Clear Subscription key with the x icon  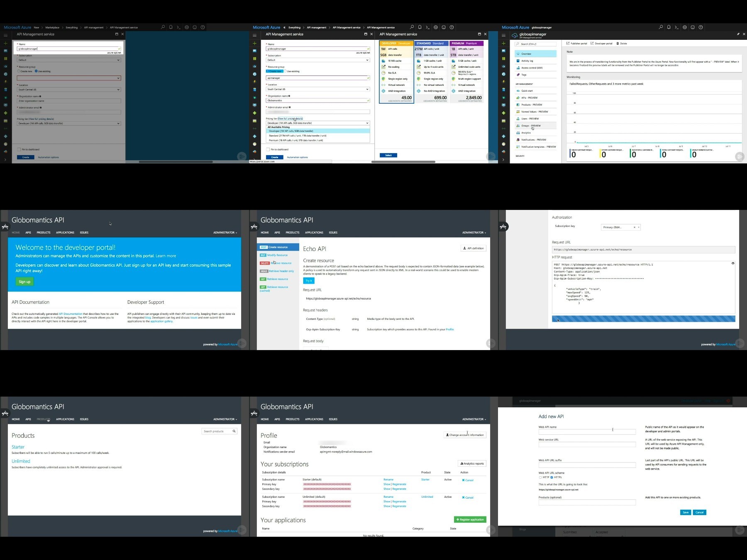point(634,227)
